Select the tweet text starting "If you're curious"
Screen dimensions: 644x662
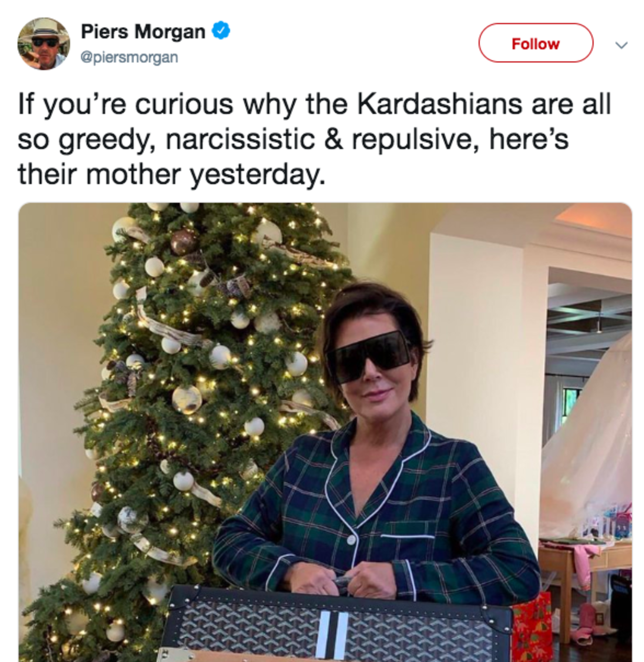click(315, 139)
